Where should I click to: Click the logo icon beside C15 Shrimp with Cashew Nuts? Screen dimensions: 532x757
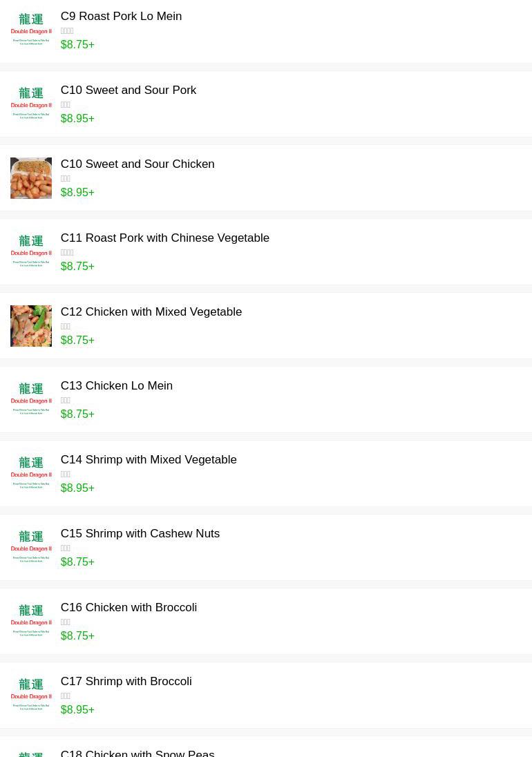[31, 548]
